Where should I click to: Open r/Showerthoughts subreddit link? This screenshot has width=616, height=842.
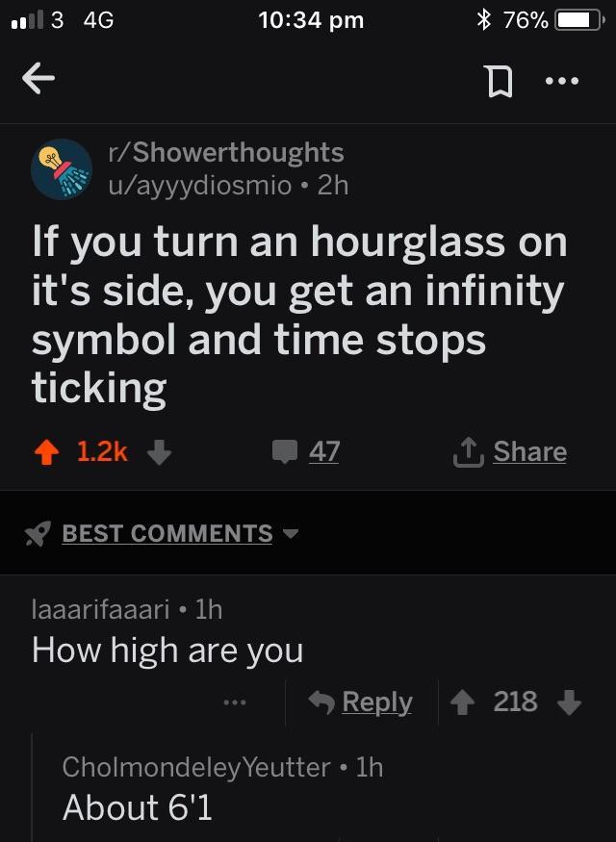point(225,152)
